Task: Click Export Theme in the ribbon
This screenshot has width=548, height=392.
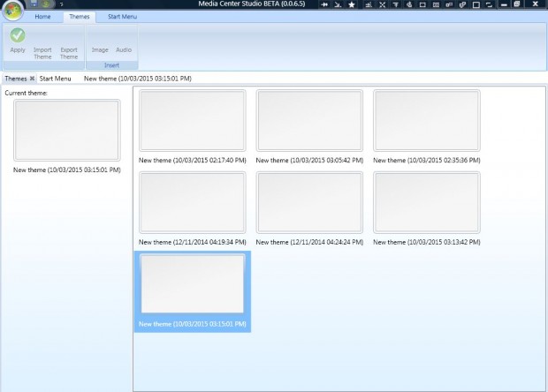Action: pyautogui.click(x=69, y=53)
